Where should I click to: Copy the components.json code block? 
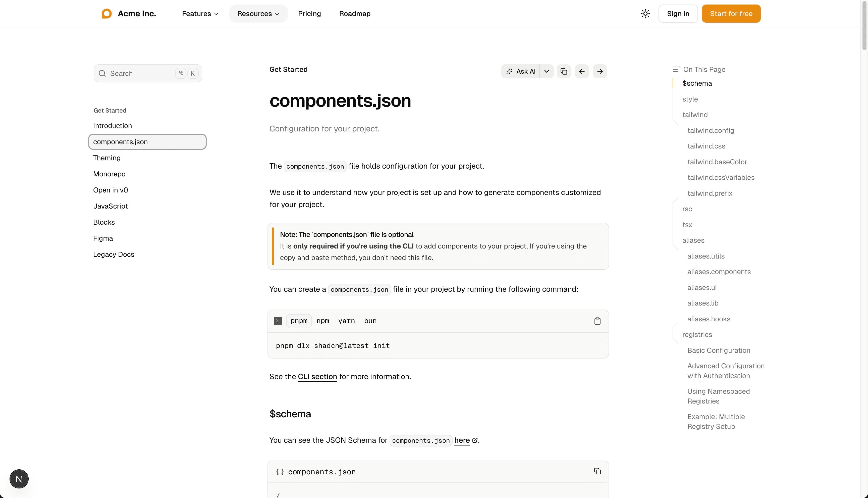pyautogui.click(x=597, y=471)
